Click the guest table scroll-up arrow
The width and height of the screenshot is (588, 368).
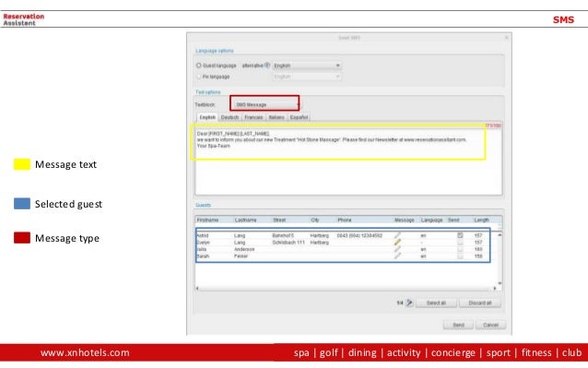click(x=500, y=234)
